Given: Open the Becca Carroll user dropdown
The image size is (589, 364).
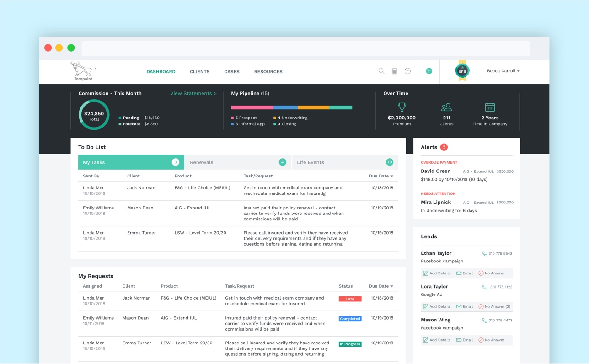Looking at the screenshot, I should point(503,71).
